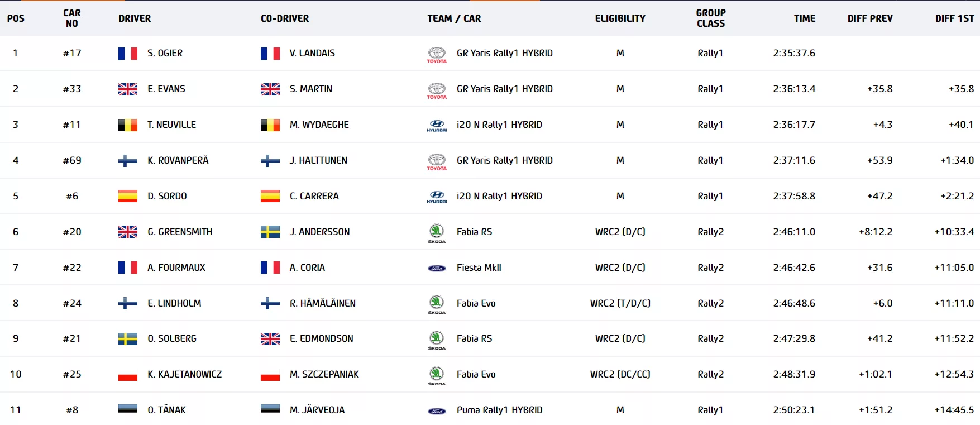This screenshot has width=980, height=425.
Task: Click the Finnish flag next to K. Rovanperä
Action: click(x=128, y=161)
